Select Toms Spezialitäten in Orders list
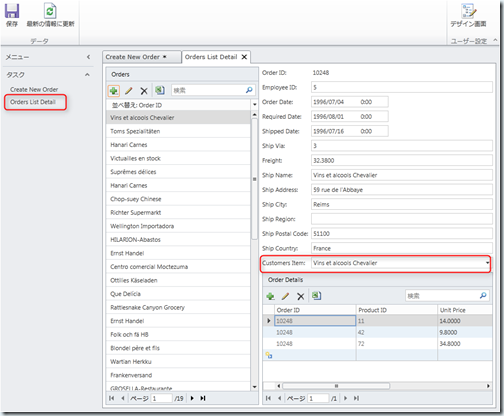504x416 pixels. 178,131
